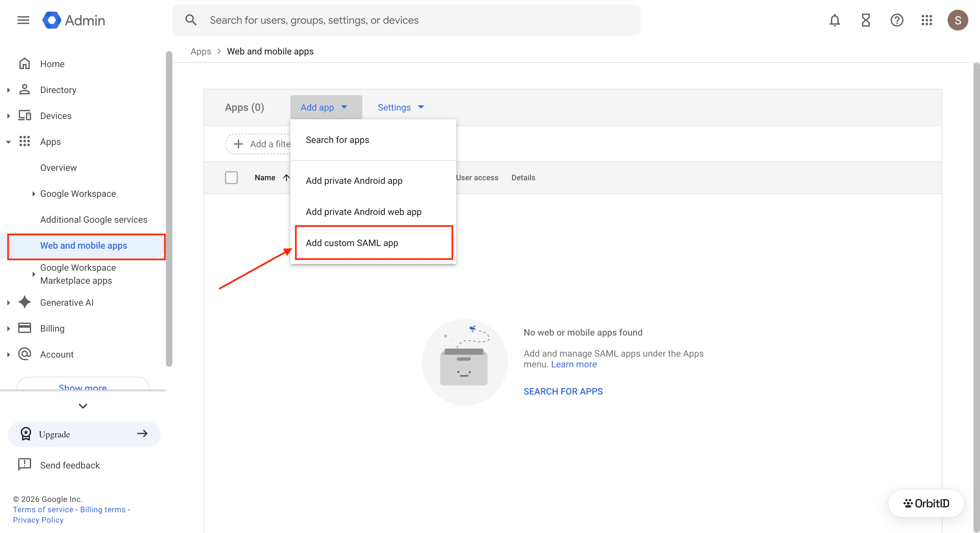Expand the Generative AI section arrow
This screenshot has width=980, height=533.
click(x=8, y=303)
